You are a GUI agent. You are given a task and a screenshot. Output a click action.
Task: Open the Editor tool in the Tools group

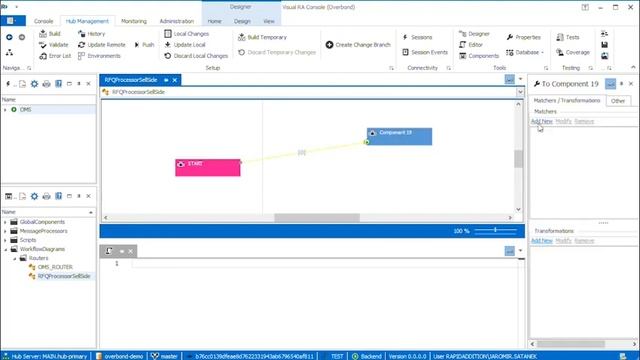tap(471, 45)
